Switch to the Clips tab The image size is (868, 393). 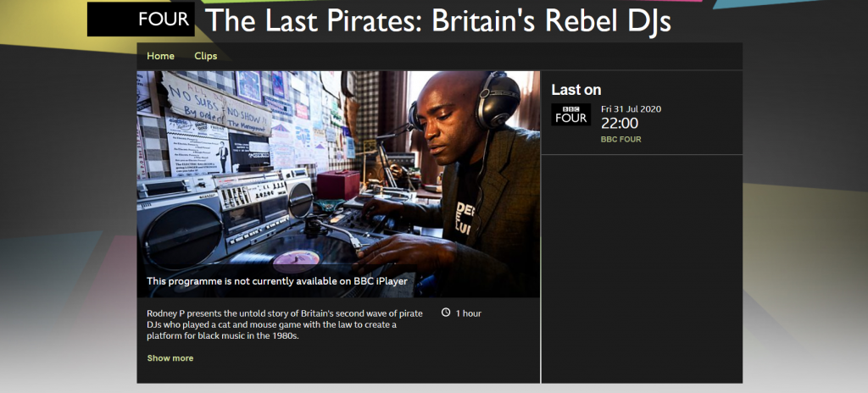[x=205, y=56]
